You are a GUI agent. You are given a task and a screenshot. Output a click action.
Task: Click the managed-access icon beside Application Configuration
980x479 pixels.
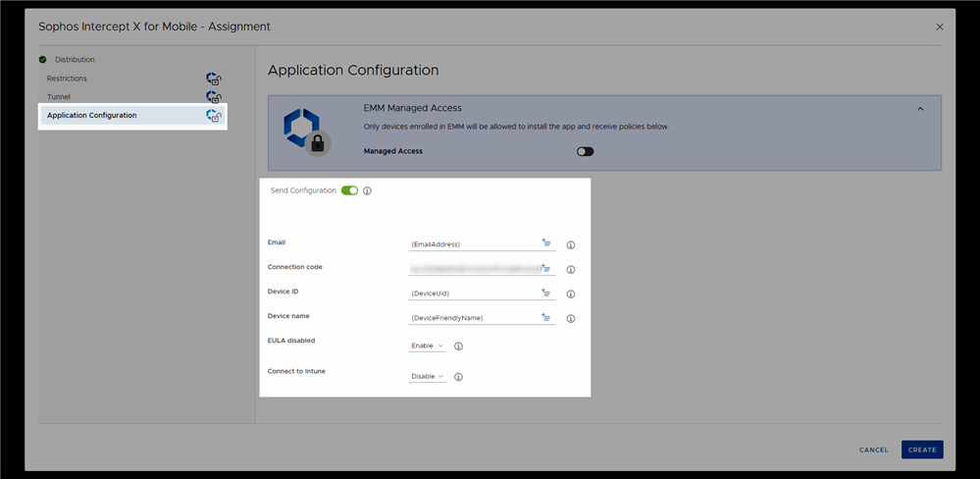(x=214, y=116)
